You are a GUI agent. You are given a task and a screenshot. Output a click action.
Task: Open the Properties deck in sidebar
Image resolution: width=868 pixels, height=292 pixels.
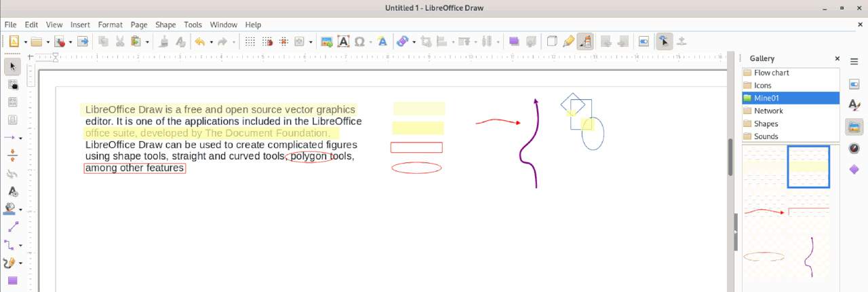click(x=854, y=84)
